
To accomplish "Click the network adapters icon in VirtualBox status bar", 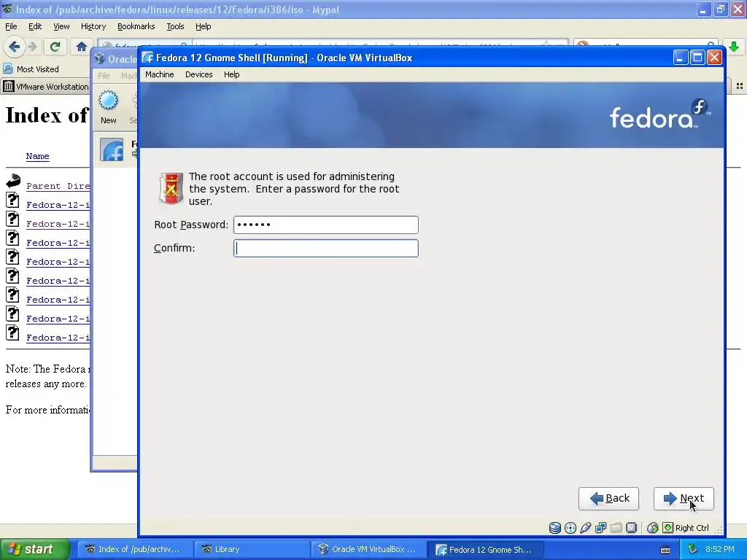I will (x=601, y=528).
